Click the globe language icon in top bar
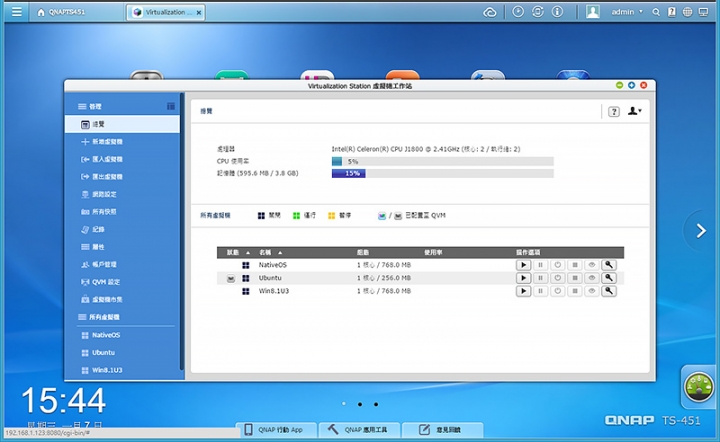The height and width of the screenshot is (442, 720). tap(687, 12)
